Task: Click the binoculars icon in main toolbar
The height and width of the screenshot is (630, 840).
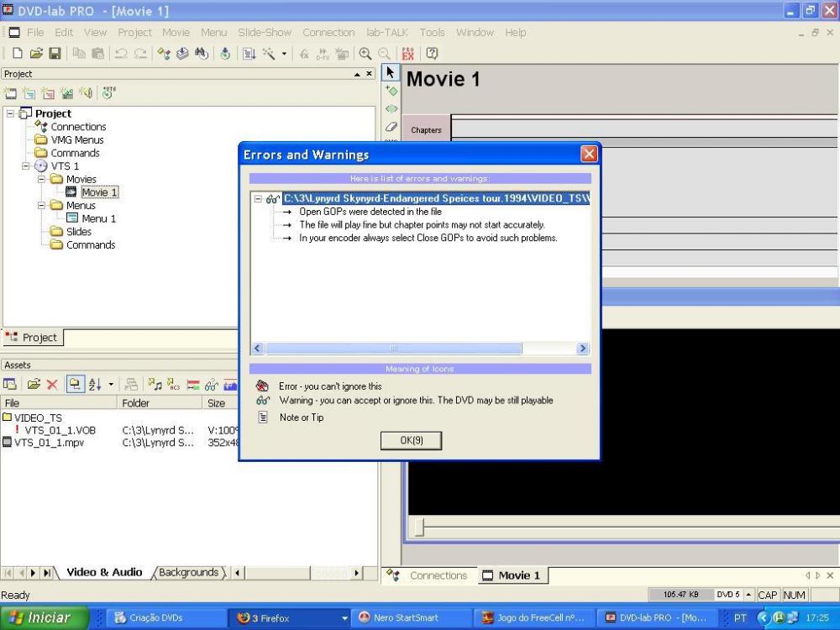Action: pyautogui.click(x=202, y=53)
